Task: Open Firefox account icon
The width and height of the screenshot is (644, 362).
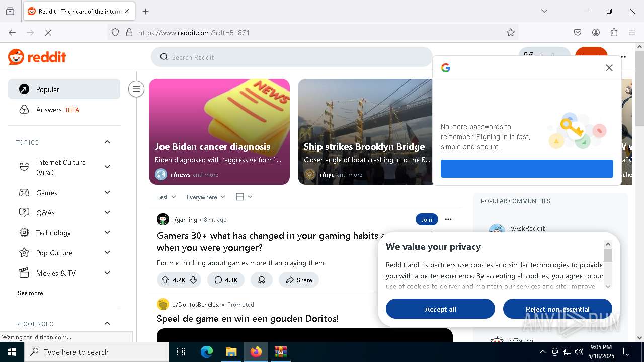Action: pyautogui.click(x=596, y=32)
